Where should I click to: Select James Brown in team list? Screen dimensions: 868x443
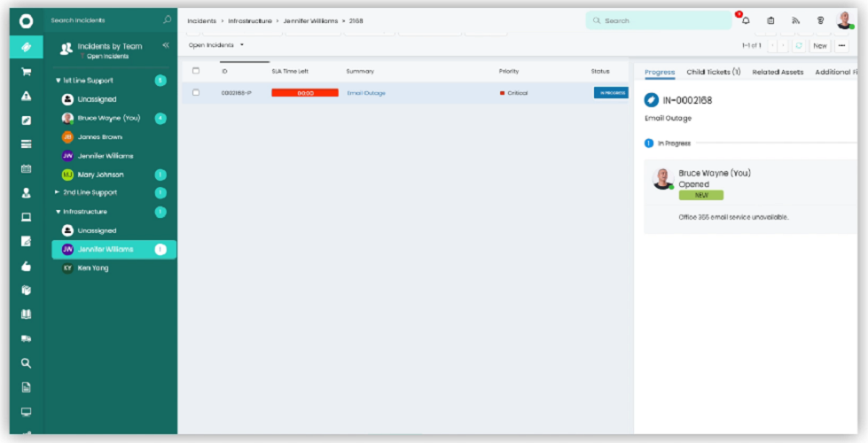pos(99,137)
